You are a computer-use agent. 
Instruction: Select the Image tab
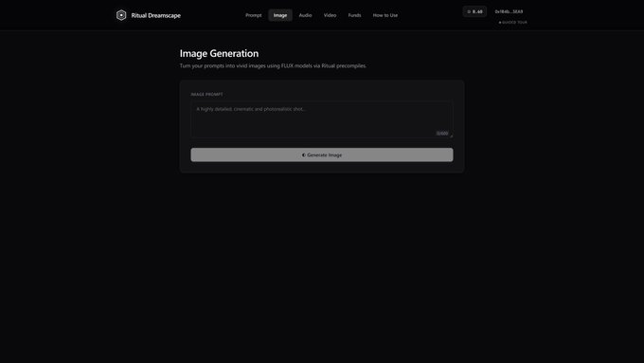click(x=280, y=15)
